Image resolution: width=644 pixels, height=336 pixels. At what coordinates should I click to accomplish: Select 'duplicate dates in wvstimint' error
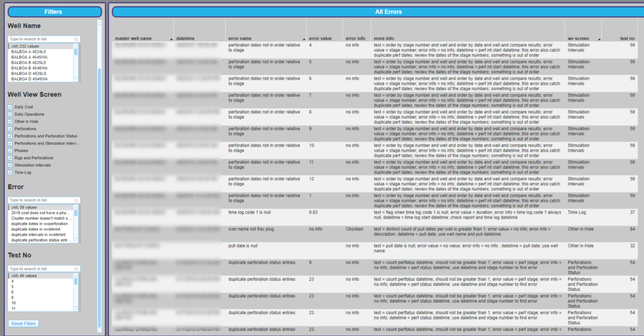[x=41, y=229]
